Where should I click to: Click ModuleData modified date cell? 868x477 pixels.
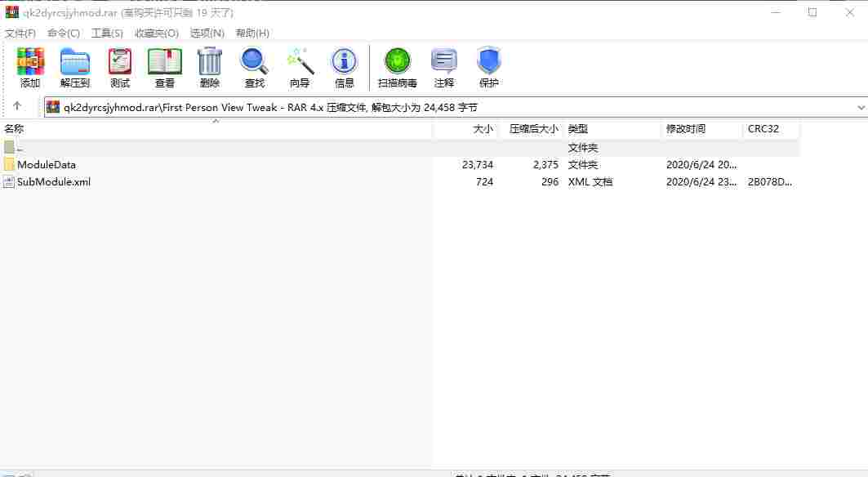(701, 164)
